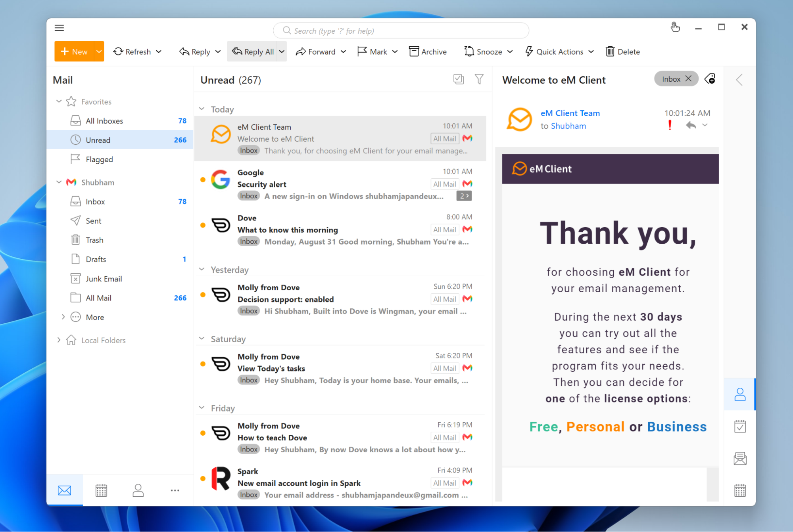This screenshot has width=793, height=532.
Task: Remove the Inbox tag
Action: pos(689,78)
